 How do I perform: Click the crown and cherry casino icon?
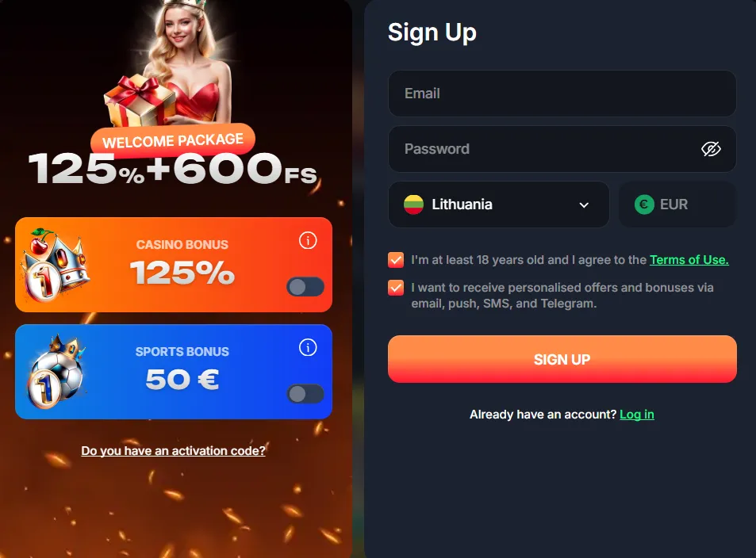(x=54, y=264)
